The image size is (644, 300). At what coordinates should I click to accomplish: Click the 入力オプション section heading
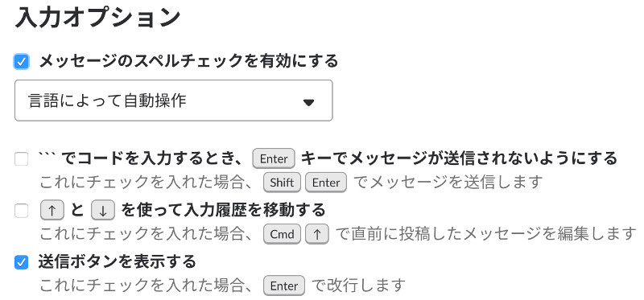click(97, 18)
